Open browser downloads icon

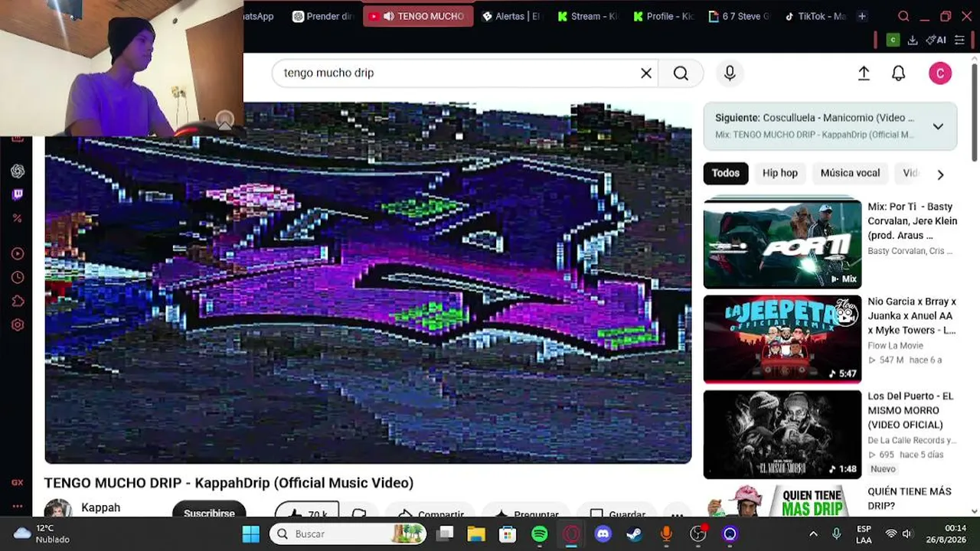913,40
